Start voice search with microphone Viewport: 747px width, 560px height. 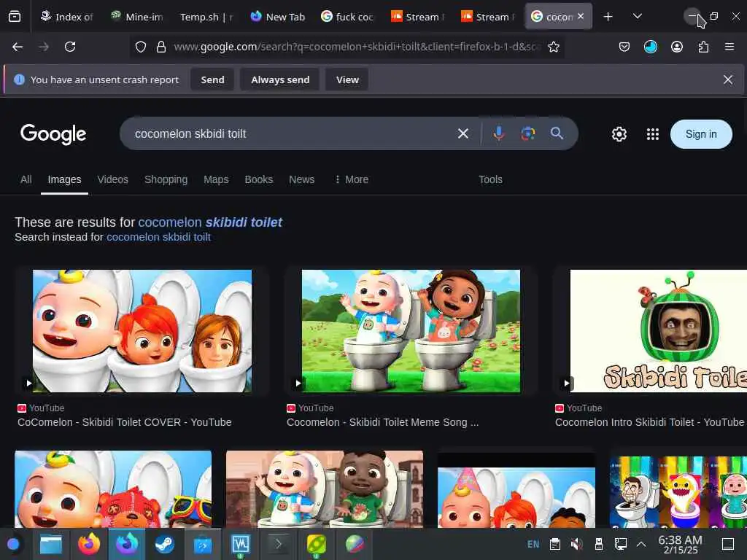click(x=499, y=134)
